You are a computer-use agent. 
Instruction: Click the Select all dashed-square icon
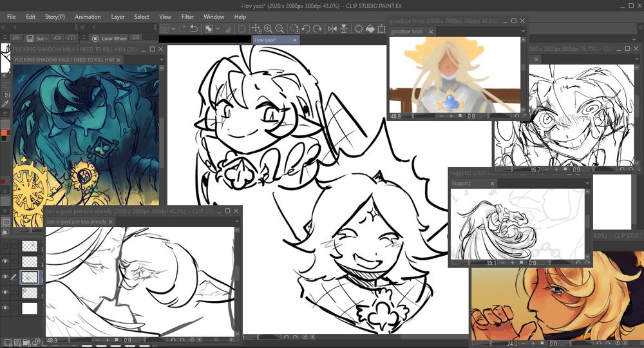tap(209, 28)
